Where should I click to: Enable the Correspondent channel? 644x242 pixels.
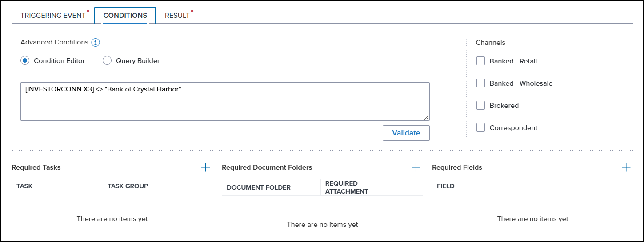(480, 128)
